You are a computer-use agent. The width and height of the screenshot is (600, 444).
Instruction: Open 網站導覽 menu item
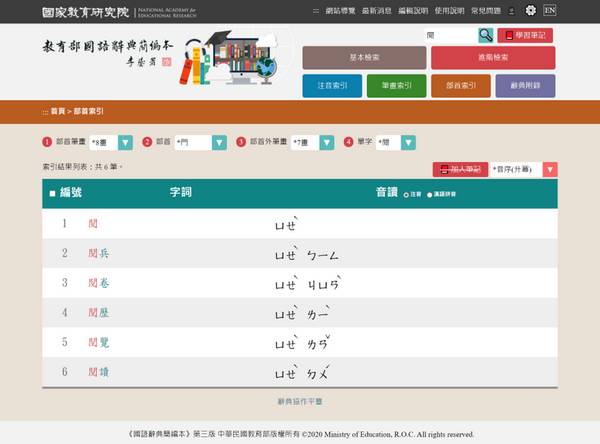point(340,11)
